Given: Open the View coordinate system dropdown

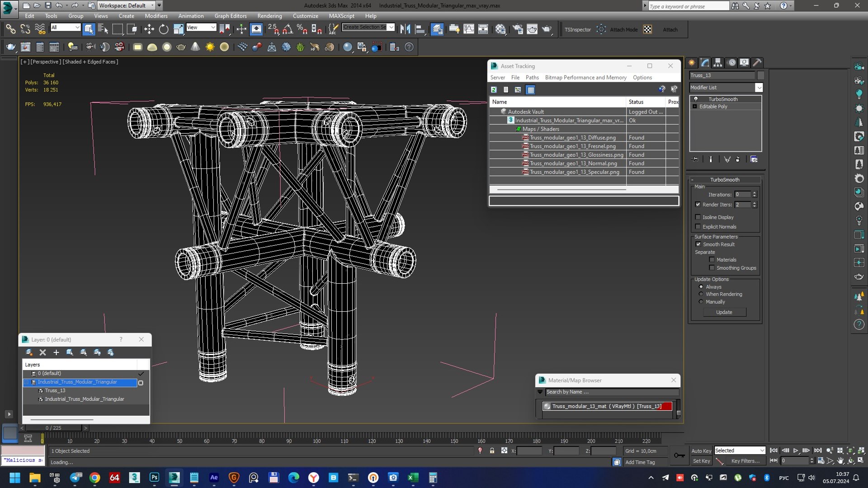Looking at the screenshot, I should 201,28.
